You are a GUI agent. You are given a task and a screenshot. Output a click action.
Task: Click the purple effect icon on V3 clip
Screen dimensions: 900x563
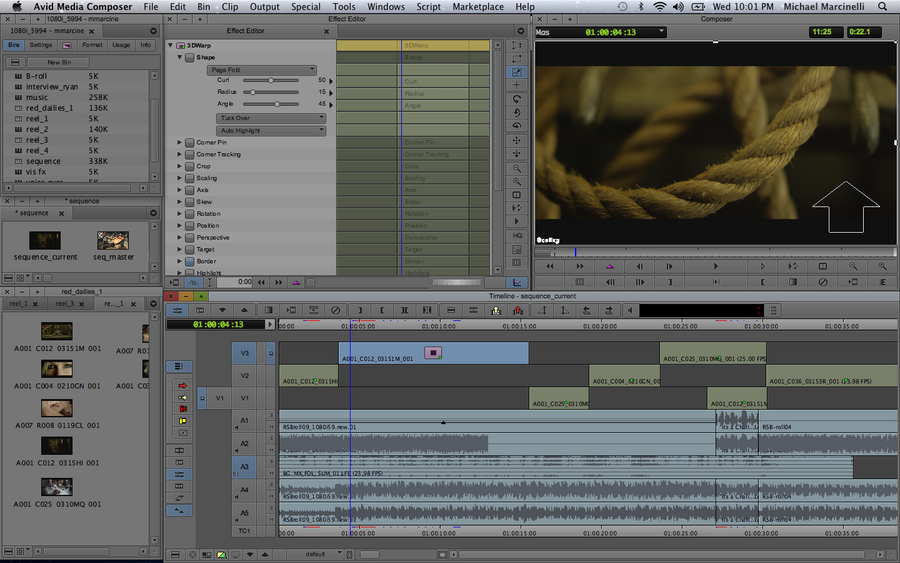pyautogui.click(x=433, y=352)
